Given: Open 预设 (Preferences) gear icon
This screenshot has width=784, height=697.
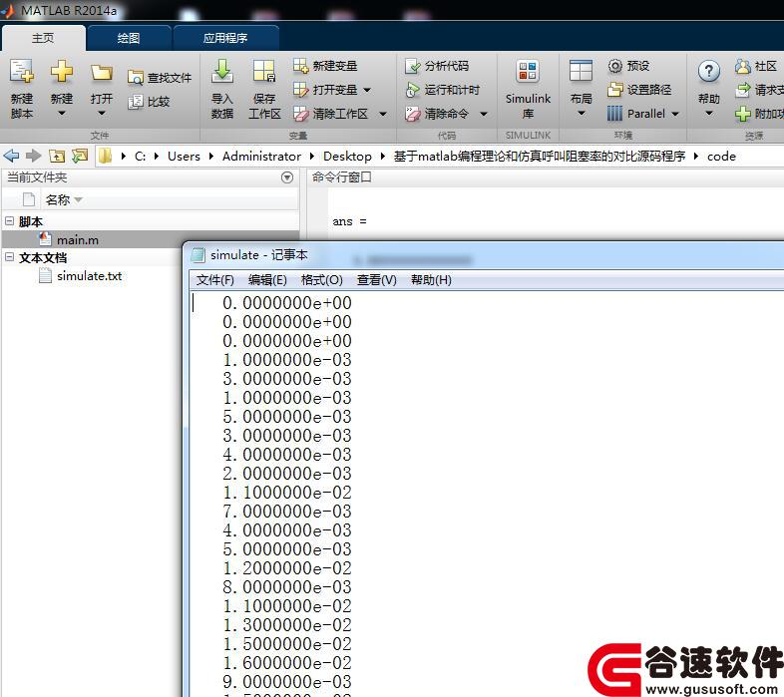Looking at the screenshot, I should coord(615,66).
